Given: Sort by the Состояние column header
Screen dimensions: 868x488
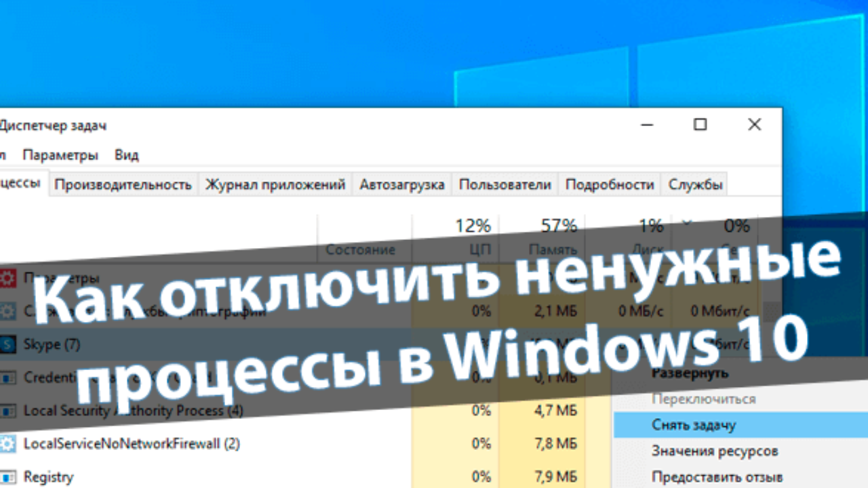Looking at the screenshot, I should pyautogui.click(x=365, y=237).
